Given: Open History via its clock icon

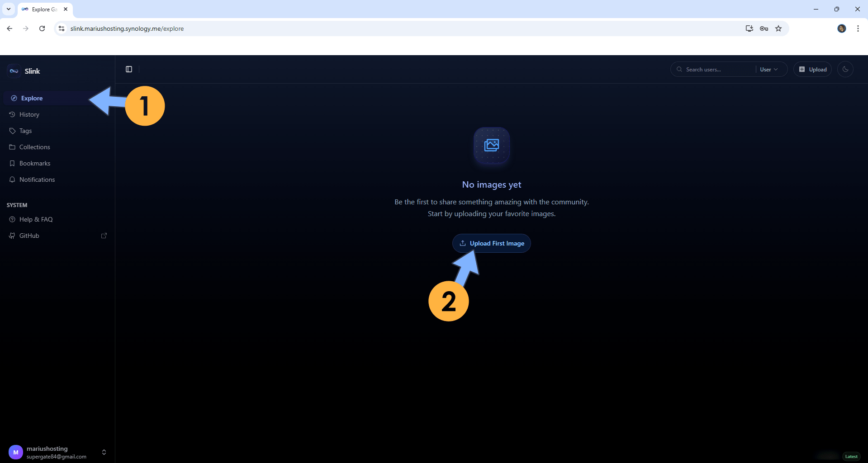Looking at the screenshot, I should point(12,114).
